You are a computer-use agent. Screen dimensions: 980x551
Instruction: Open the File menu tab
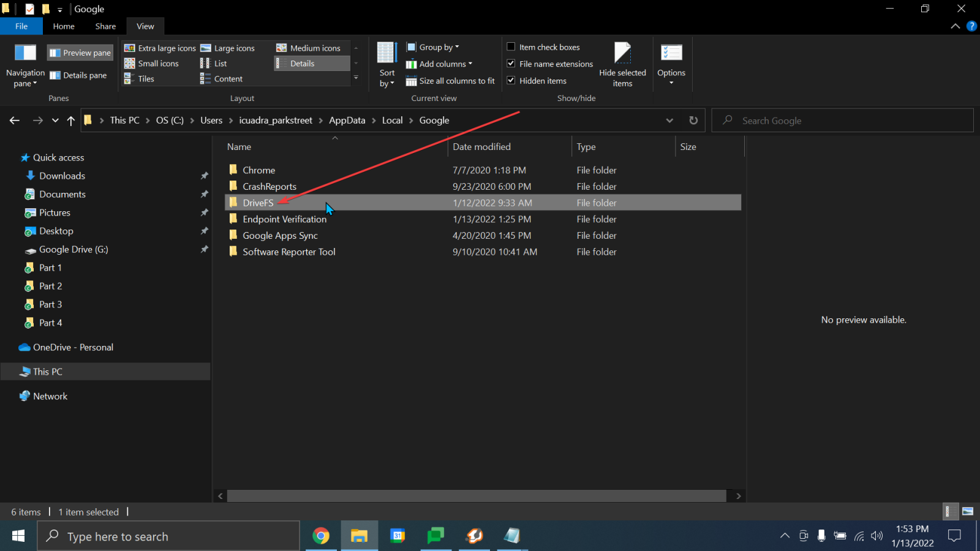coord(21,26)
